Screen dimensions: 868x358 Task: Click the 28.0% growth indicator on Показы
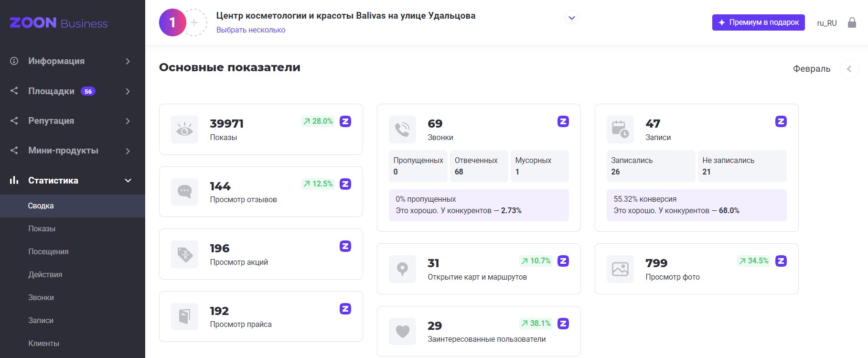point(318,121)
